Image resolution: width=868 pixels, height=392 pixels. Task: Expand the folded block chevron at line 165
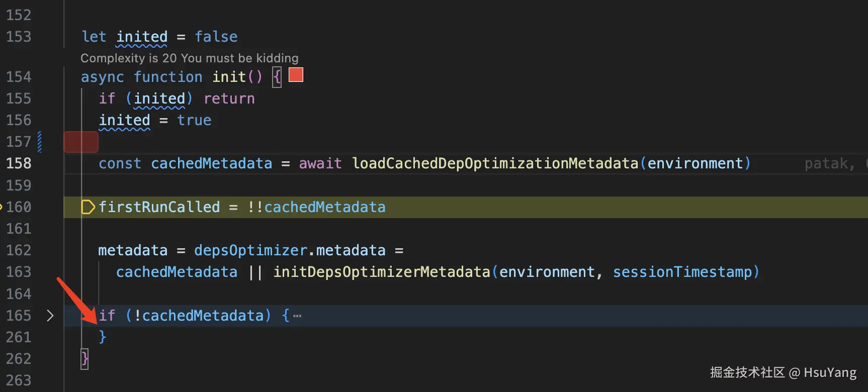pos(50,316)
